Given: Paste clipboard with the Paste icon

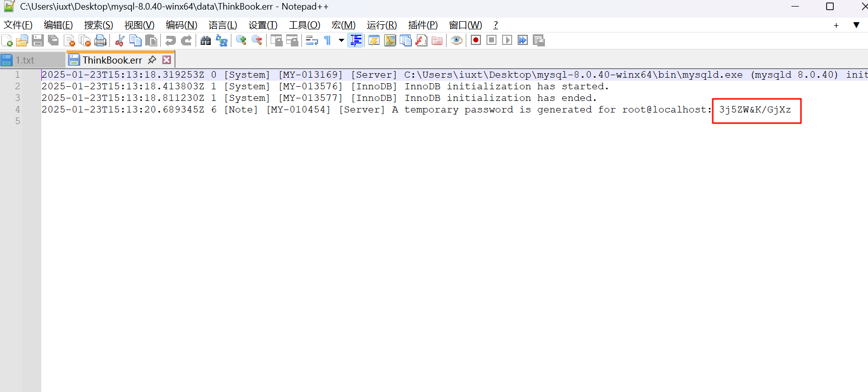Looking at the screenshot, I should pos(151,41).
